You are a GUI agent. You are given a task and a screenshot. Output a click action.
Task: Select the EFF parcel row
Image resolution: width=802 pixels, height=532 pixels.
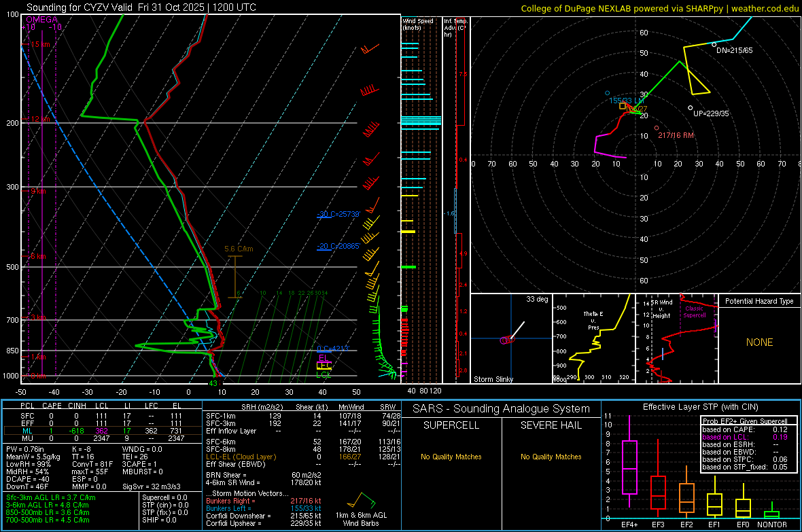[103, 423]
